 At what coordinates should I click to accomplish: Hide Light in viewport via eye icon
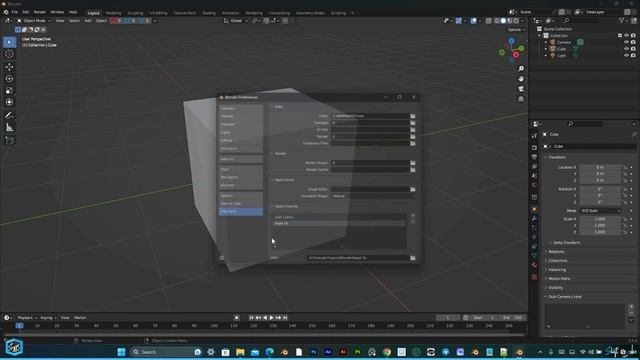626,55
